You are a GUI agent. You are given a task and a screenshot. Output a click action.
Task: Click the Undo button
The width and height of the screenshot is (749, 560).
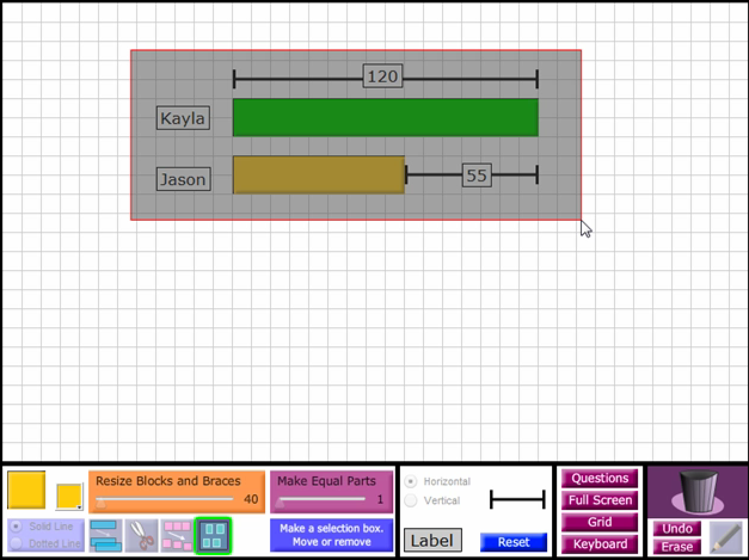(677, 528)
